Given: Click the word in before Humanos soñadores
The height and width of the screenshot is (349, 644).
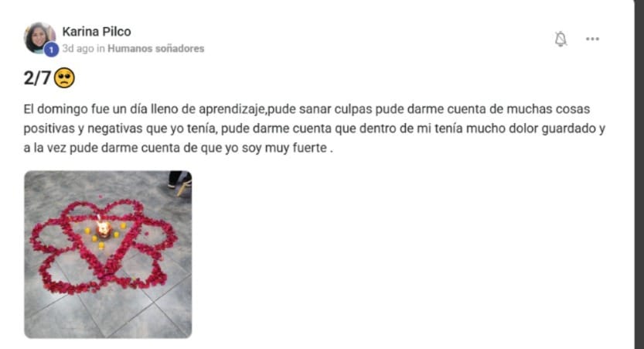Looking at the screenshot, I should point(101,49).
